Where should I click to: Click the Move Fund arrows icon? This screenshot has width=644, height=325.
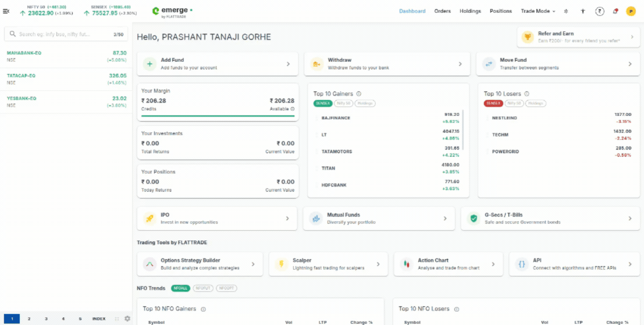pos(489,63)
